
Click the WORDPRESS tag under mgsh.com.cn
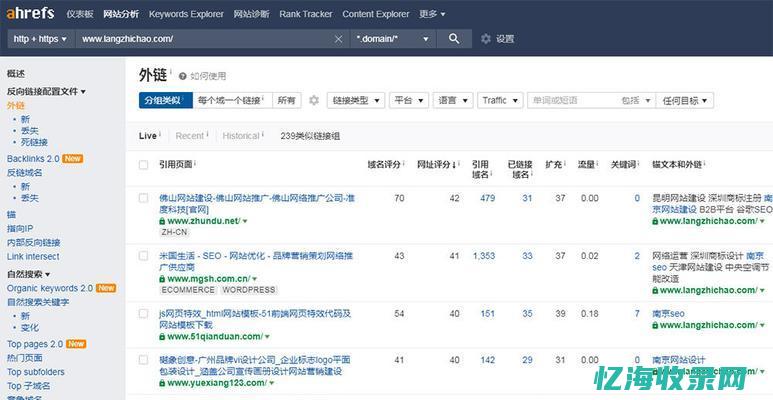249,290
